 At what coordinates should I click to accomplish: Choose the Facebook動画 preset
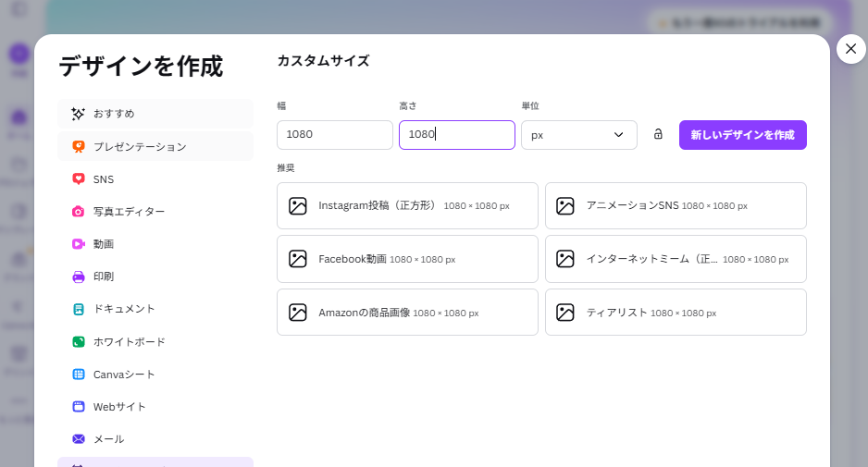click(x=407, y=259)
